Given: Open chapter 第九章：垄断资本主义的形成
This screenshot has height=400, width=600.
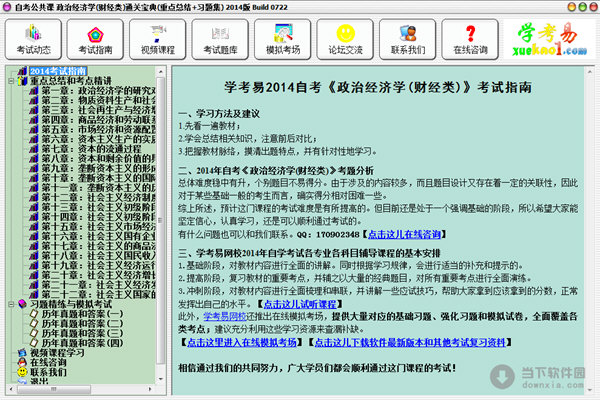Looking at the screenshot, I should click(98, 168).
